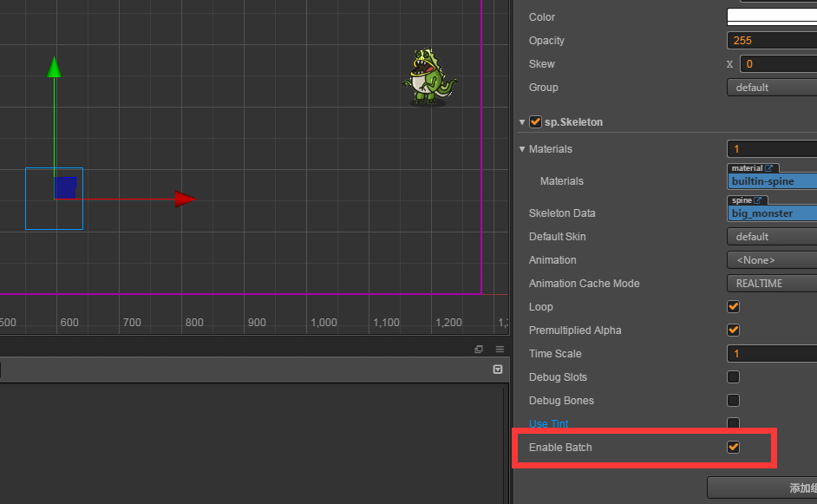
Task: Click the sp.Skeleton title text
Action: click(573, 122)
